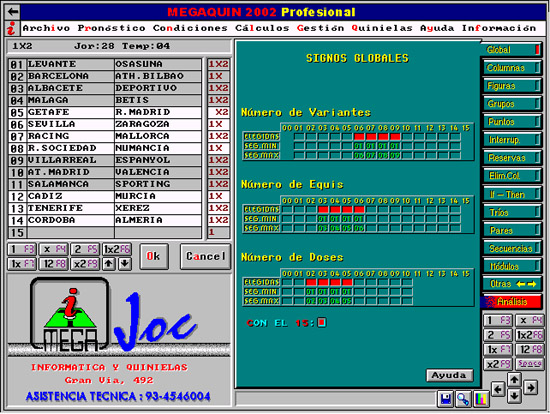Viewport: 550px width, 414px height.
Task: Click the up arrow beside the 1x2 F6 key
Action: (109, 264)
